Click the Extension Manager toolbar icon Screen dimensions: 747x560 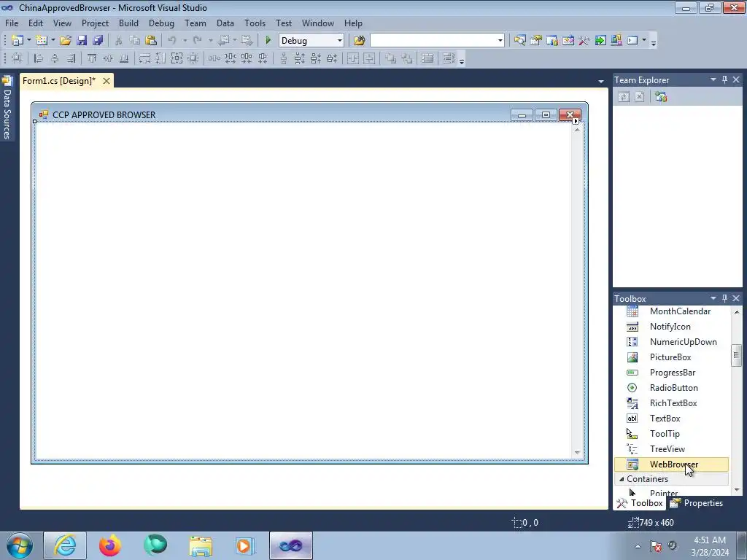click(616, 41)
